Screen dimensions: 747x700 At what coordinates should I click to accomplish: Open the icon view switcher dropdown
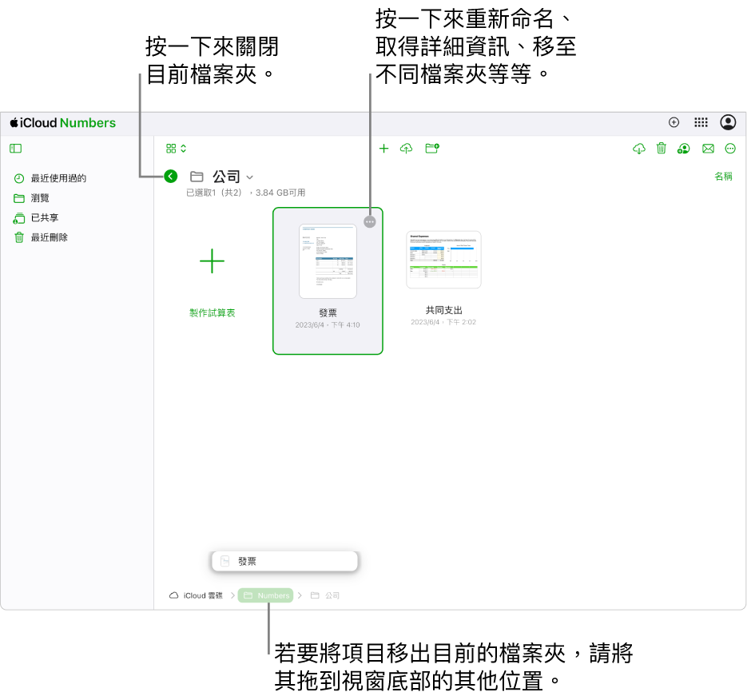(x=176, y=149)
